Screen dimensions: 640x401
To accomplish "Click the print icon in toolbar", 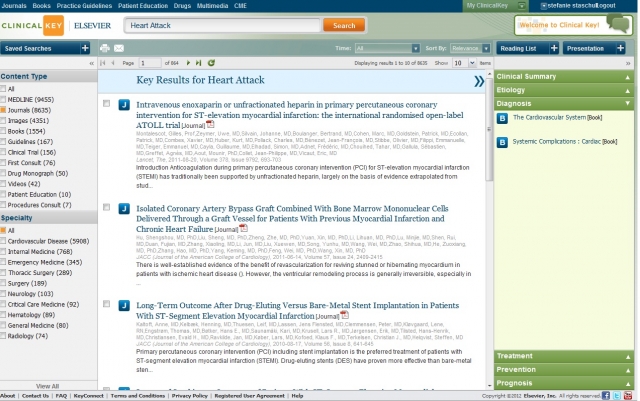I will 106,48.
